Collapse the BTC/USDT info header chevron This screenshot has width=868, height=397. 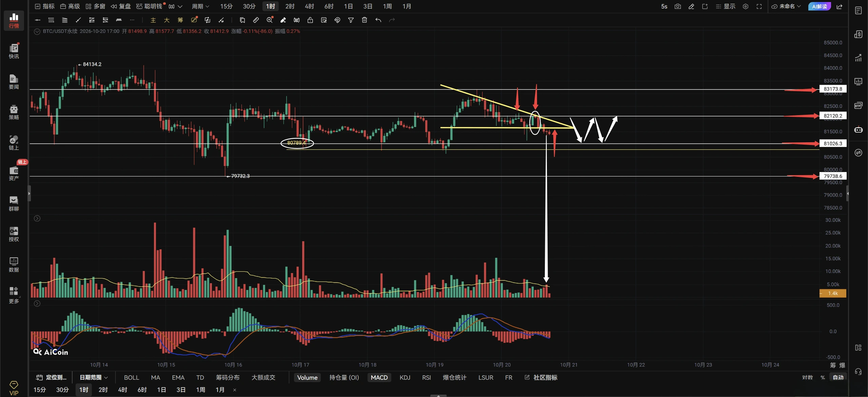tap(37, 32)
